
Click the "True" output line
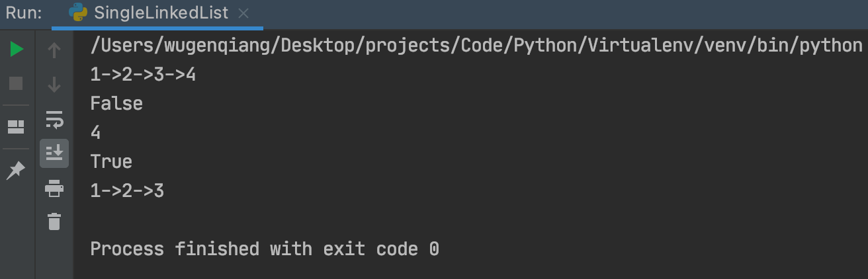[x=111, y=162]
